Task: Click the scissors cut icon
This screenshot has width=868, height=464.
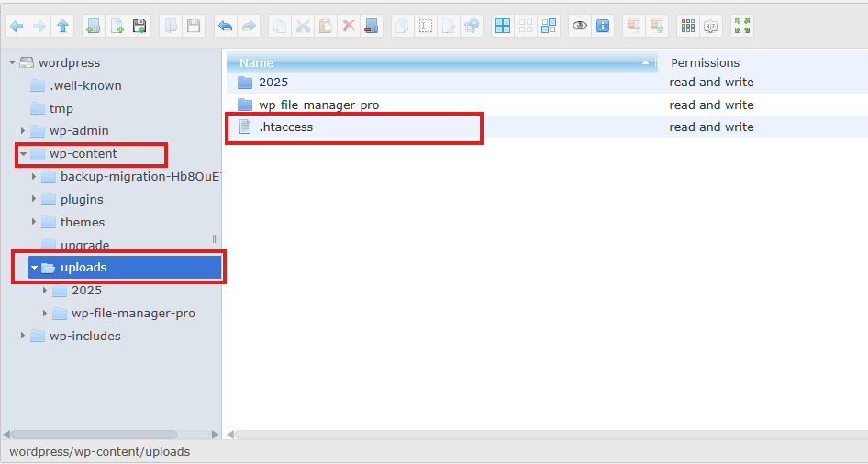Action: point(303,26)
